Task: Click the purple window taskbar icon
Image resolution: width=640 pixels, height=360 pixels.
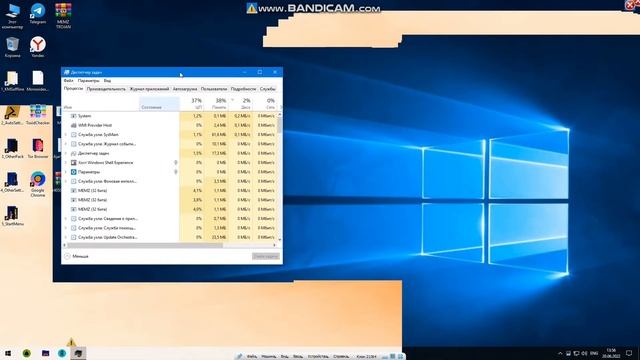Action: (45, 353)
